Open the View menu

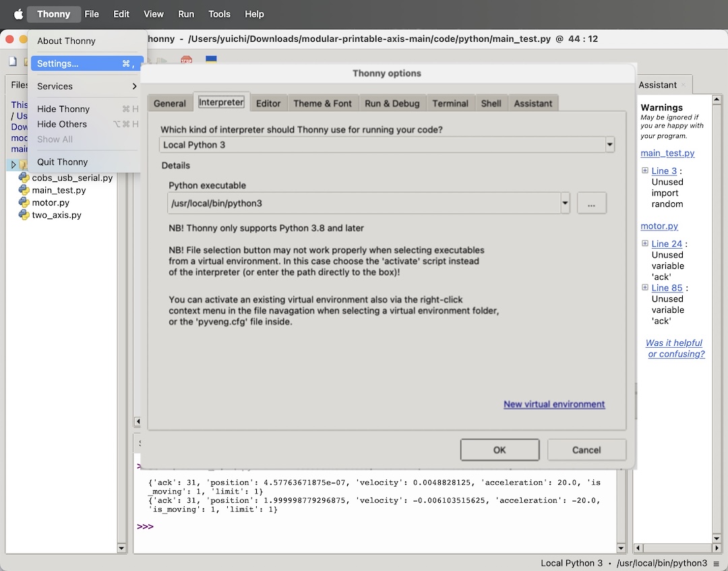click(x=154, y=14)
